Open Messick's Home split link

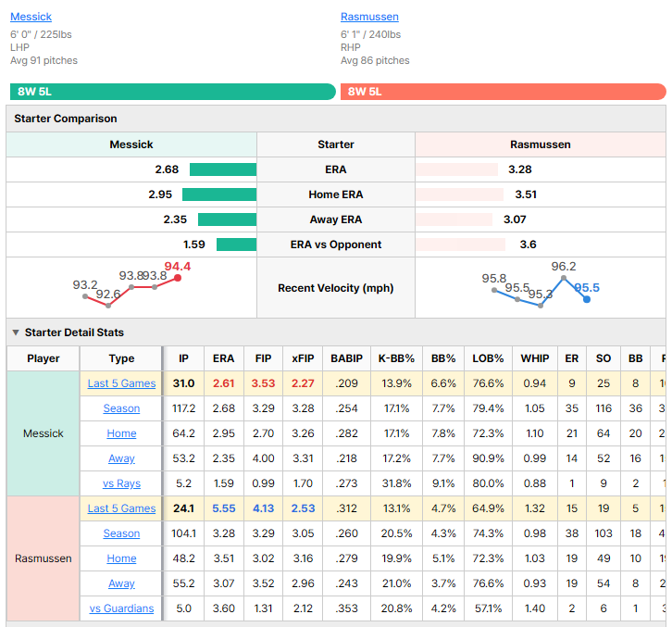(121, 433)
